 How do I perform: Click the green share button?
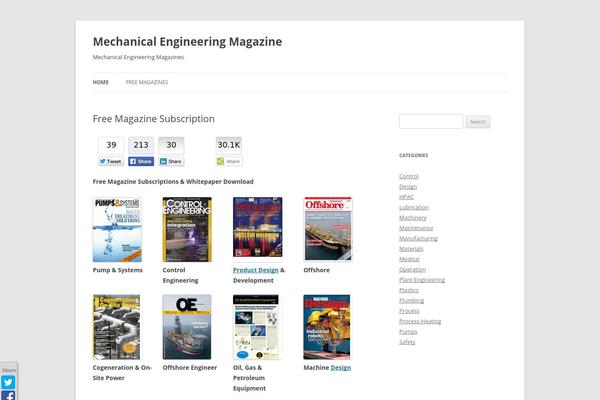229,162
